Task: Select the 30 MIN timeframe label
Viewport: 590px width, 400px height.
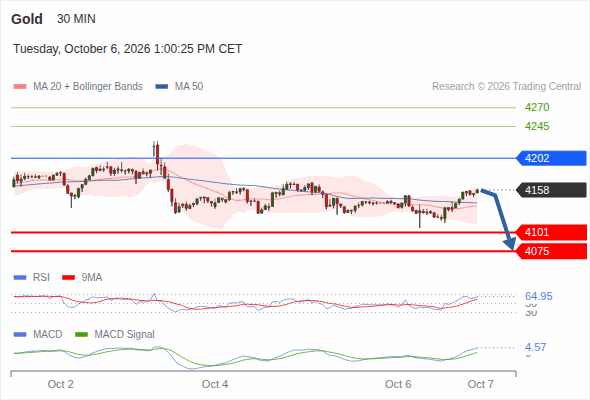Action: [76, 19]
